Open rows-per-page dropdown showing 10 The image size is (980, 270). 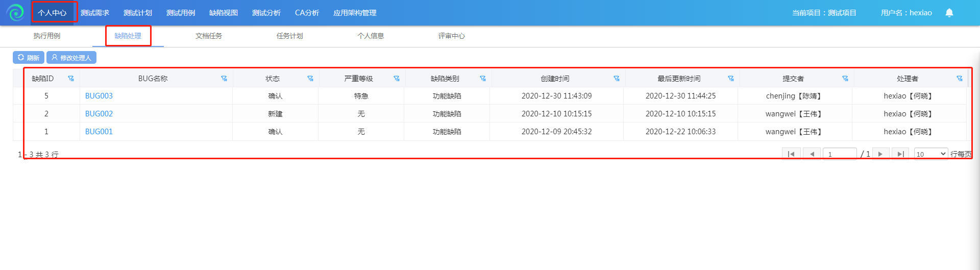(931, 154)
